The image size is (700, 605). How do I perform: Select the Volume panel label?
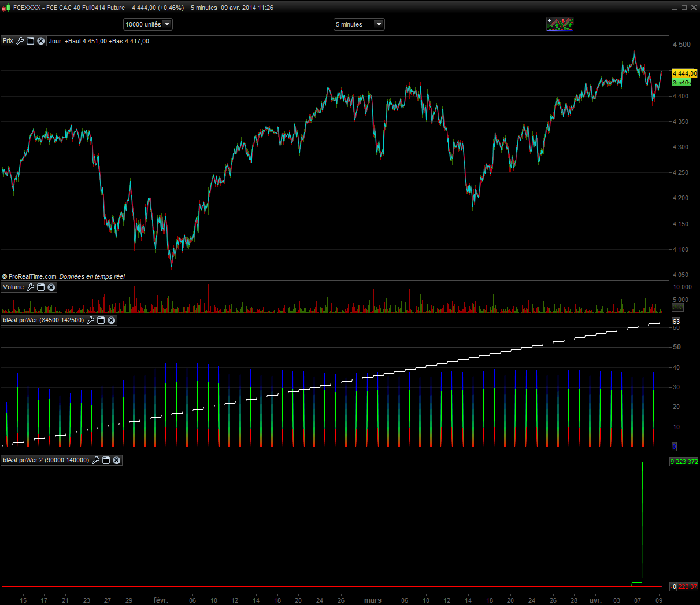[x=13, y=287]
